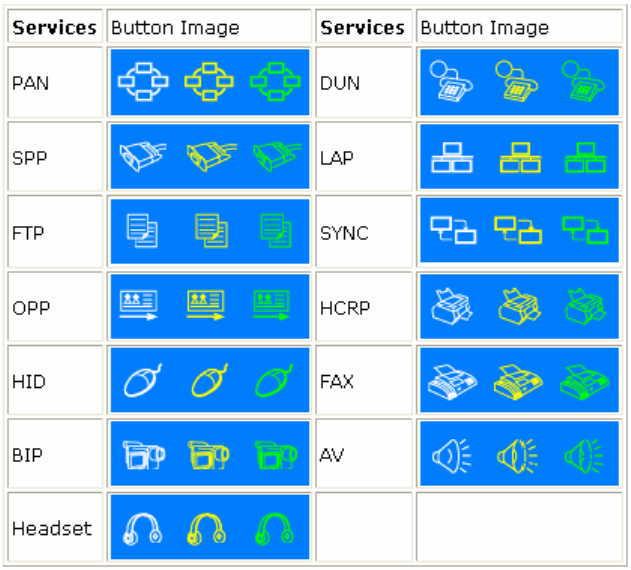Click the yellow OPP business card icon

point(206,304)
